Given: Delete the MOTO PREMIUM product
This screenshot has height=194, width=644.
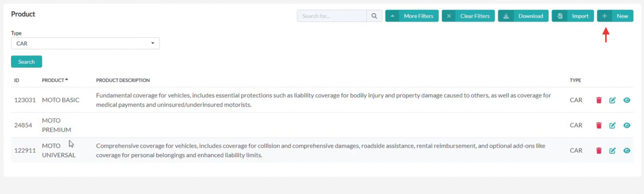Looking at the screenshot, I should (599, 125).
